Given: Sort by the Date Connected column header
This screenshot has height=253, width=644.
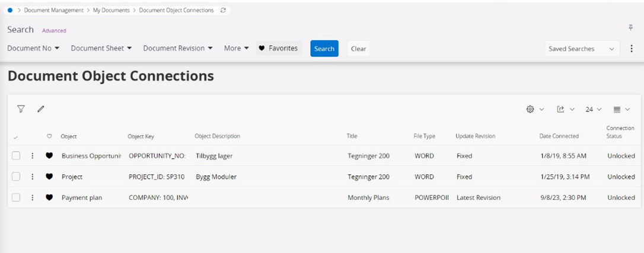Looking at the screenshot, I should point(559,136).
